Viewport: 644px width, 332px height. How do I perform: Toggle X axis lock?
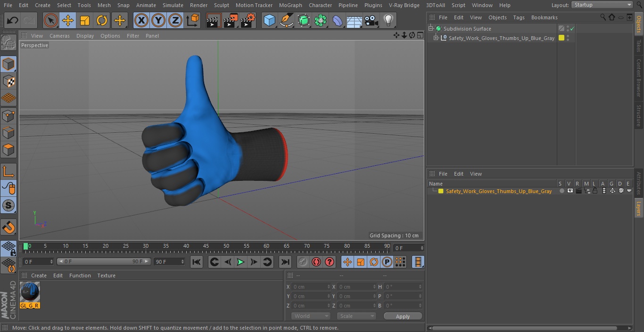tap(141, 21)
